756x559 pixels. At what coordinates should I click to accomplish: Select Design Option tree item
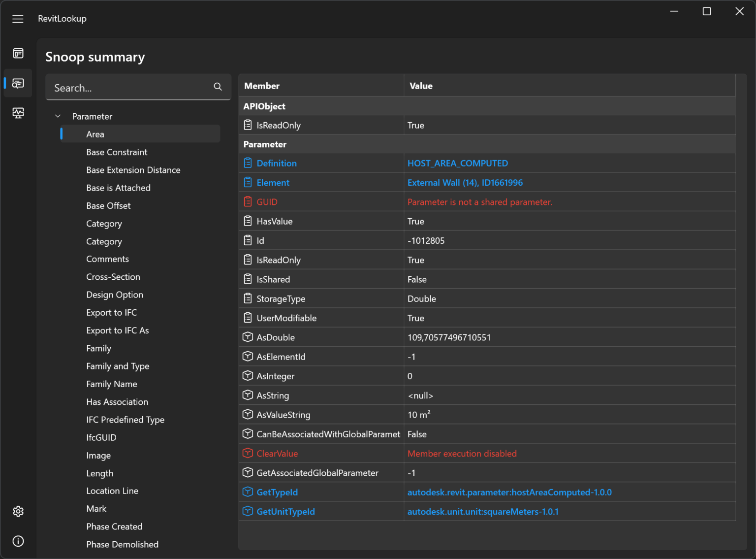tap(115, 295)
